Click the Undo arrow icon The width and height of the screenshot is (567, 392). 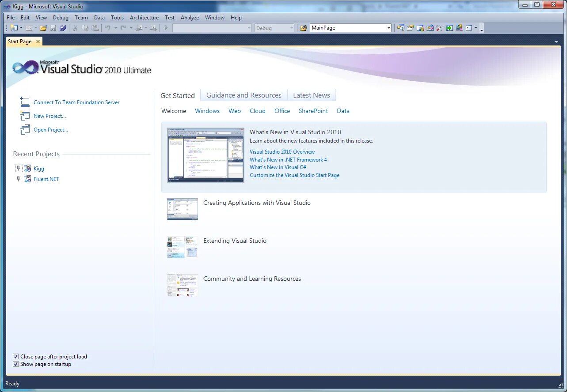[108, 28]
